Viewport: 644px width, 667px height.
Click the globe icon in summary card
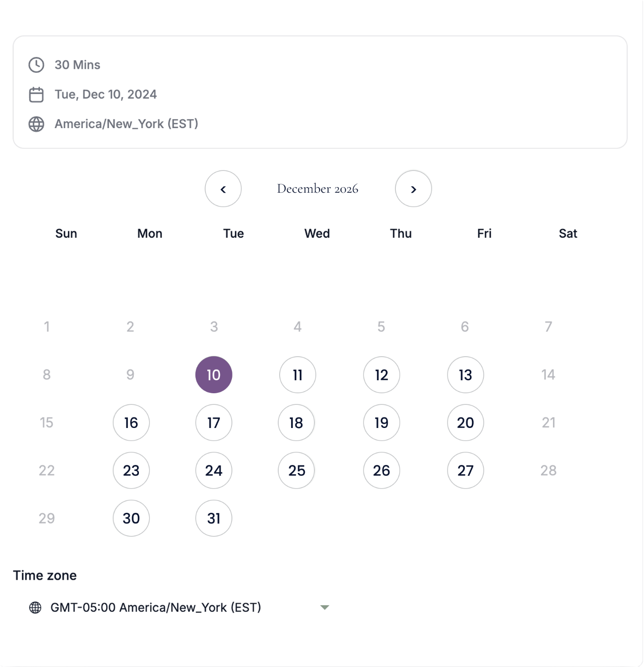tap(36, 124)
